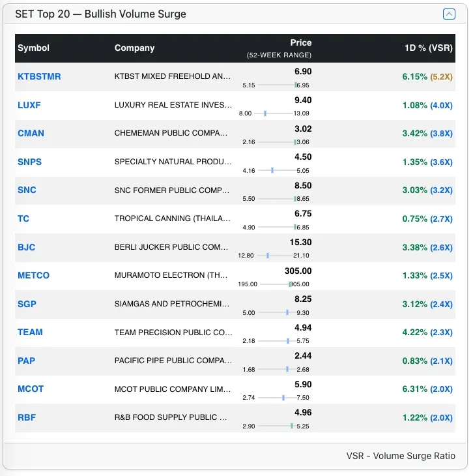The width and height of the screenshot is (473, 476).
Task: Open the TC symbol link
Action: click(23, 218)
